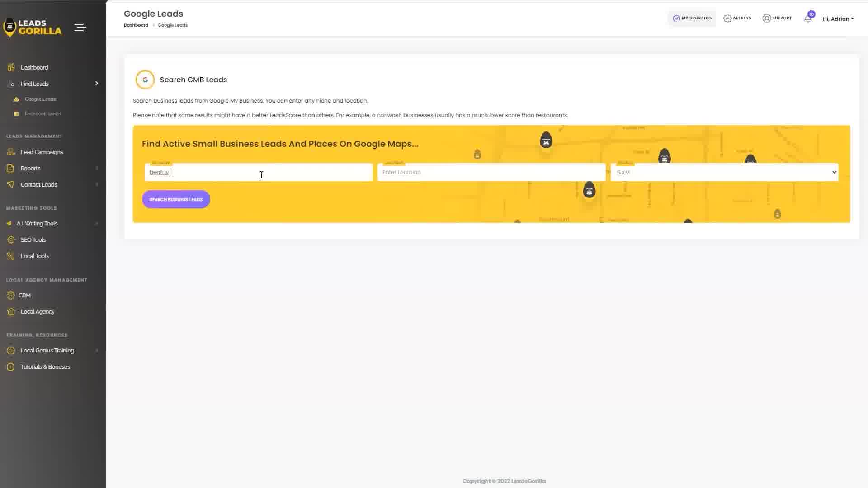Screen dimensions: 868x488
Task: Click the Lead Campaigns sidebar icon
Action: [11, 152]
